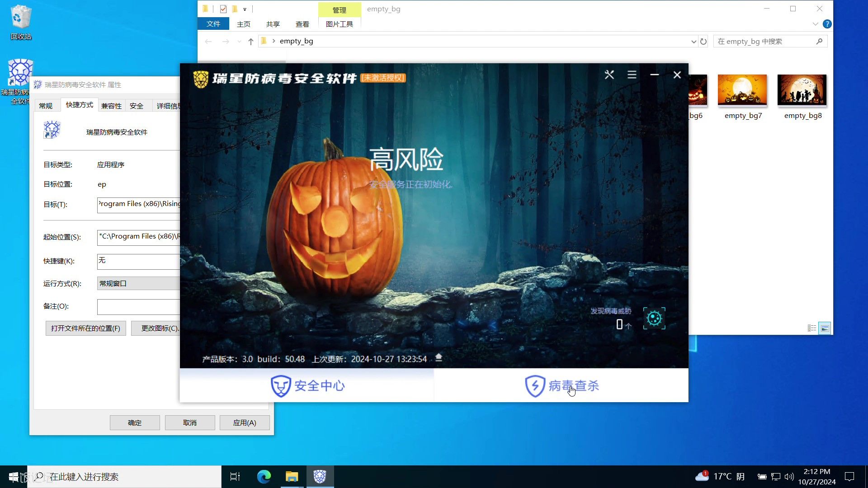This screenshot has height=488, width=868.
Task: Click the Rising lion logo in title bar
Action: (x=200, y=79)
